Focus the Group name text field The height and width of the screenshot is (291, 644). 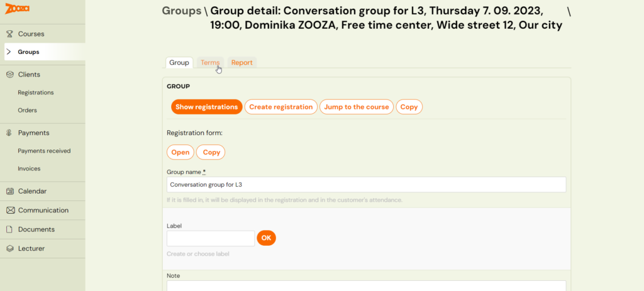[x=366, y=185]
